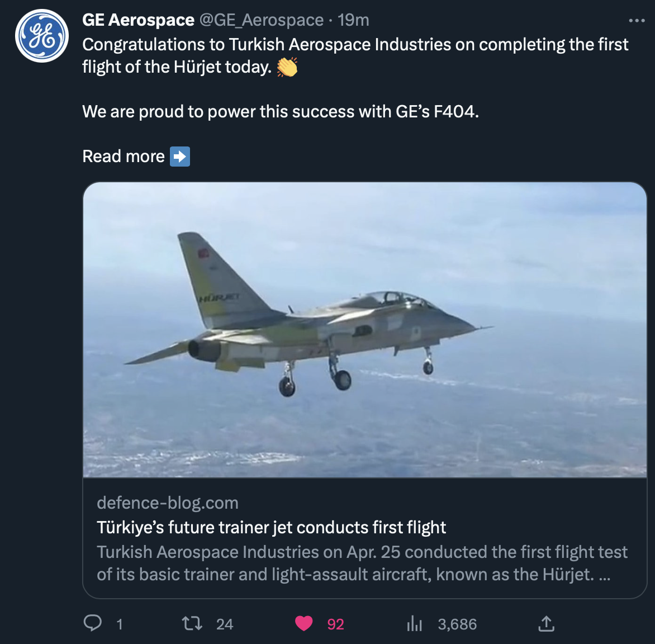Click the Read more line in the tweet
Screen dimensions: 655x644
124,157
